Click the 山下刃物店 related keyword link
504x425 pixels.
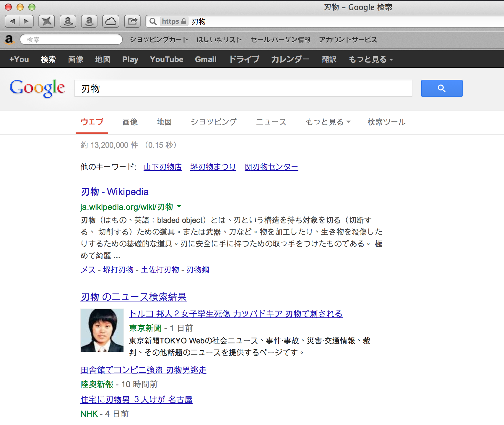163,167
